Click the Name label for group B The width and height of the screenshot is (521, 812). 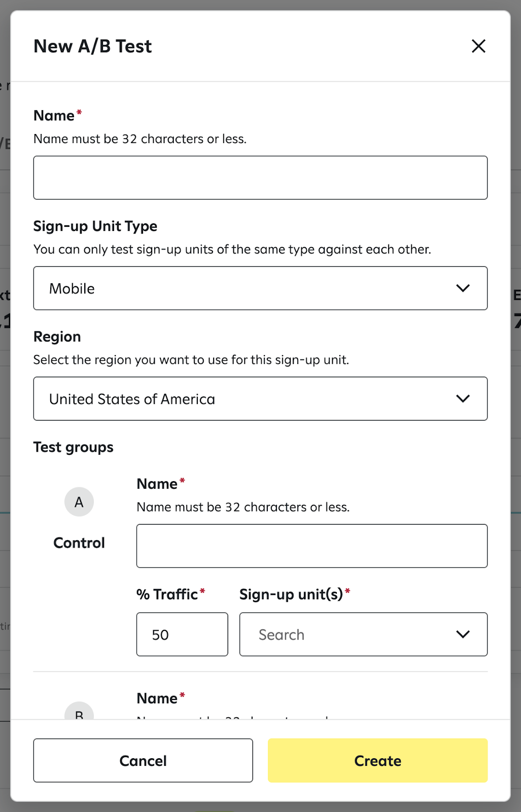coord(157,699)
